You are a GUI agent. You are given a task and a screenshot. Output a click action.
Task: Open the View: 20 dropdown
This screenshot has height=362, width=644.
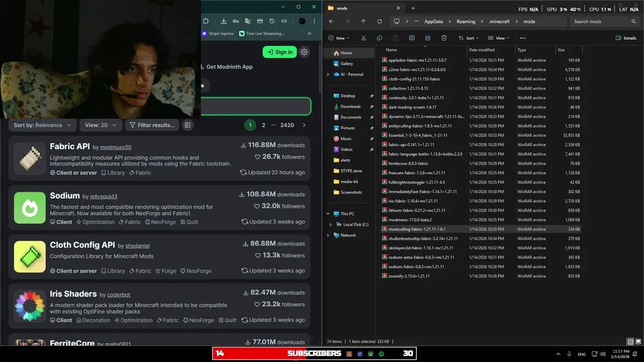[x=101, y=125]
